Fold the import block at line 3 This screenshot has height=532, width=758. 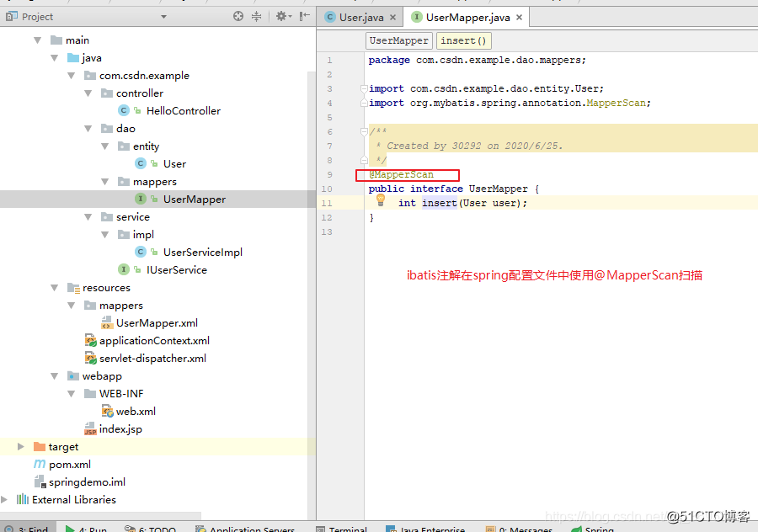(364, 88)
